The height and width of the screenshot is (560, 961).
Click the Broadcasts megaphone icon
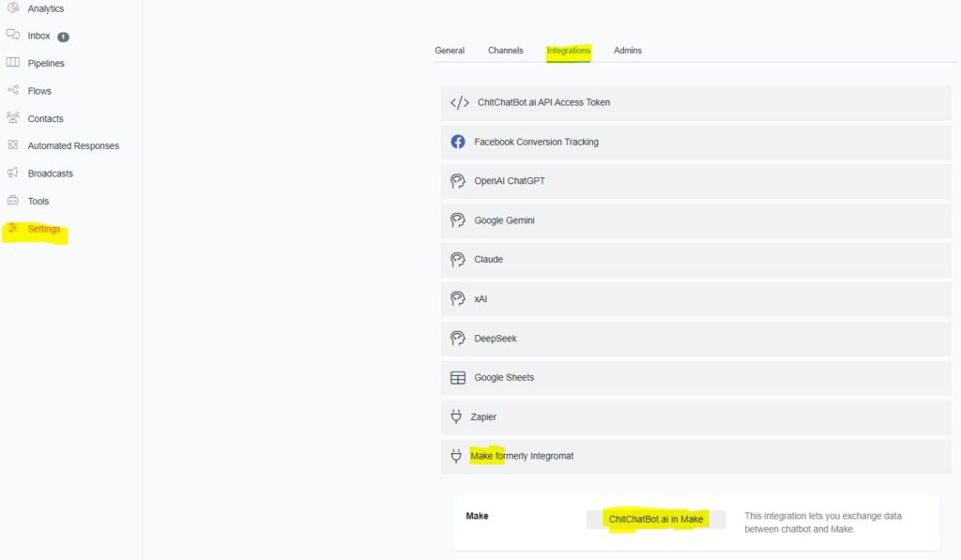click(13, 173)
